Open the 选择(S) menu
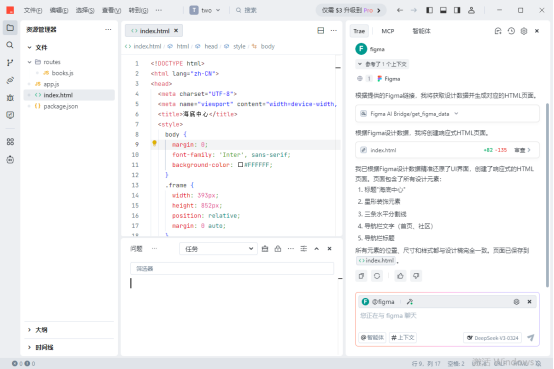The image size is (554, 369). point(85,10)
